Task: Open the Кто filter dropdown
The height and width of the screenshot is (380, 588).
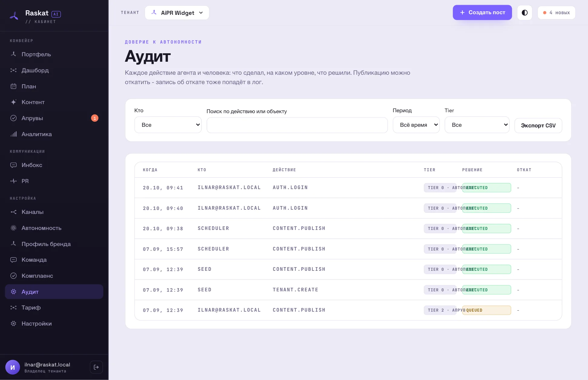Action: (168, 125)
